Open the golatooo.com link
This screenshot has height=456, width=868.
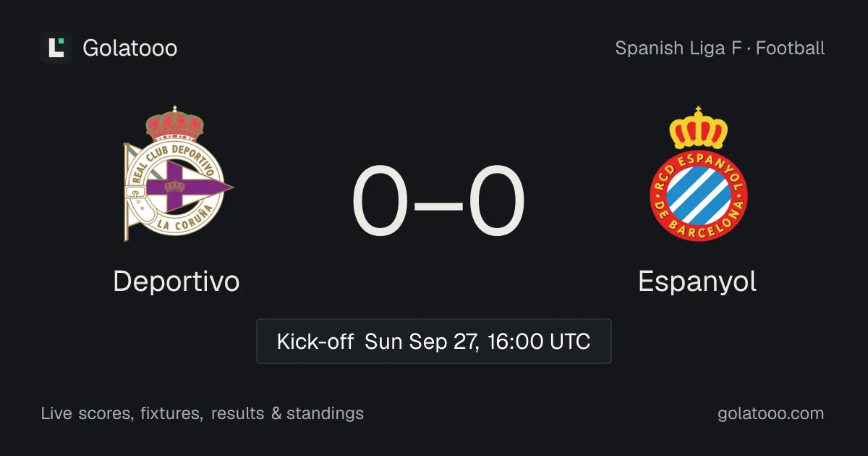pyautogui.click(x=771, y=414)
